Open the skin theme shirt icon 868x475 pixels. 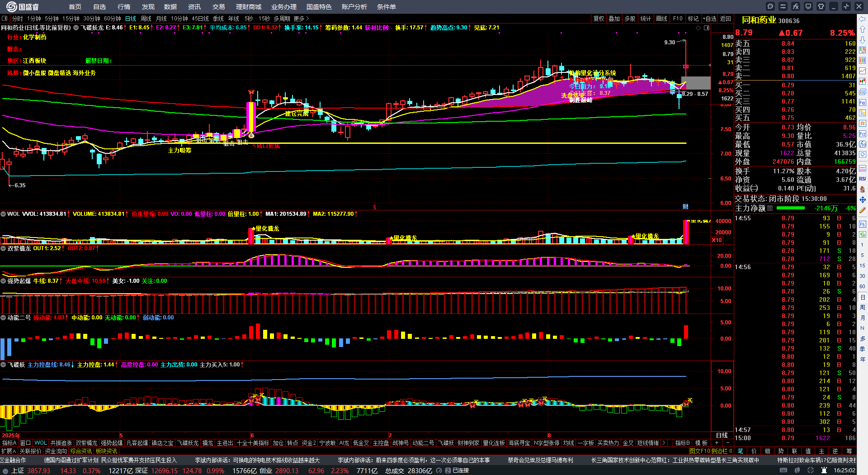[821, 6]
